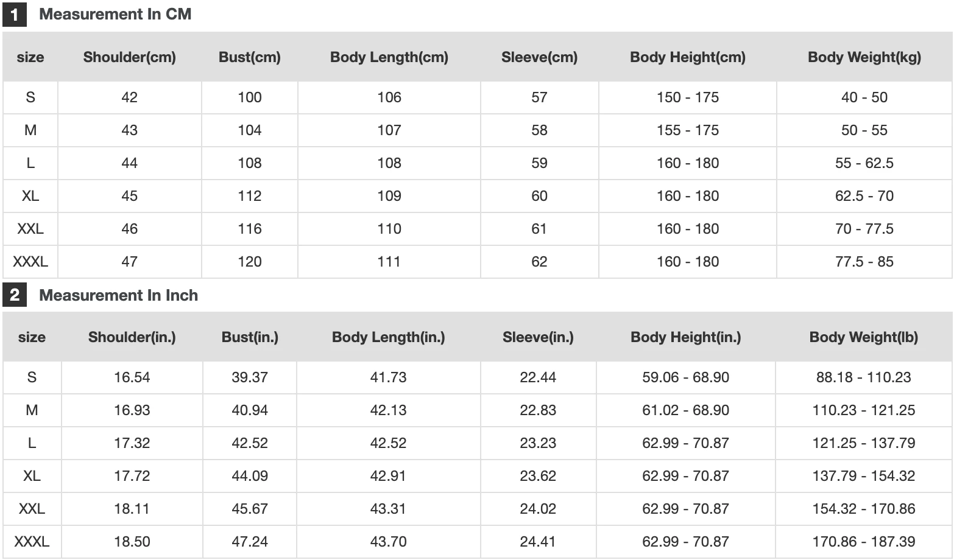Click the bust value 112 for XL
Image resolution: width=954 pixels, height=560 pixels.
[x=250, y=196]
